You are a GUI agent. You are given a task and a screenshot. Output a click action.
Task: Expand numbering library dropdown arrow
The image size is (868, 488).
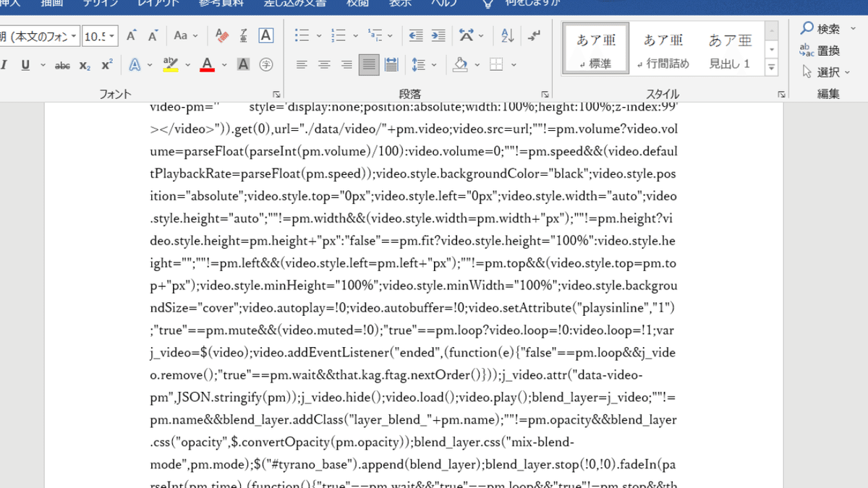click(355, 35)
